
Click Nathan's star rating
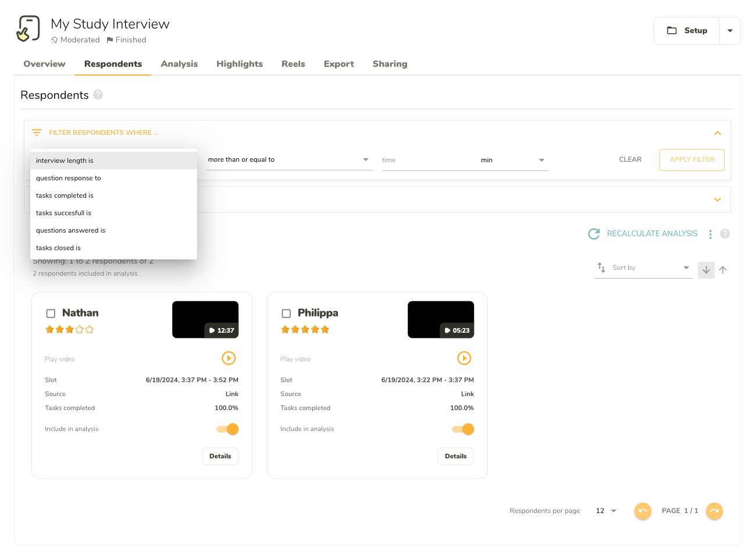(x=69, y=330)
